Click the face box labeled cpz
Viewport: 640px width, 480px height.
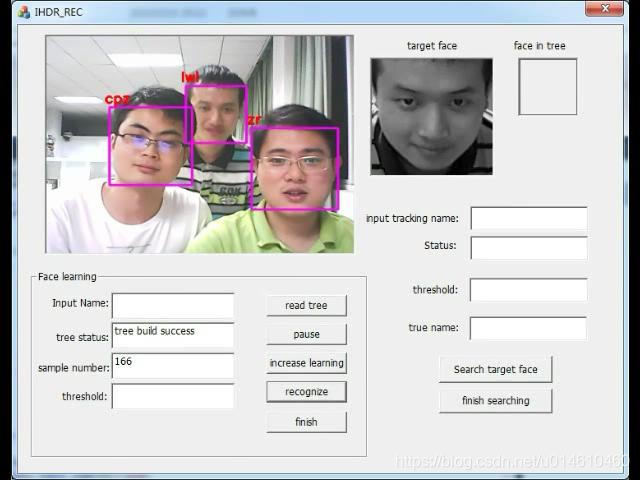pos(150,146)
